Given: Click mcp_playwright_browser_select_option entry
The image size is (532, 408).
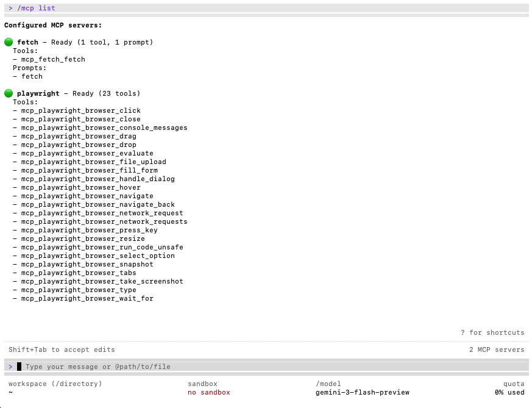Looking at the screenshot, I should click(x=98, y=256).
